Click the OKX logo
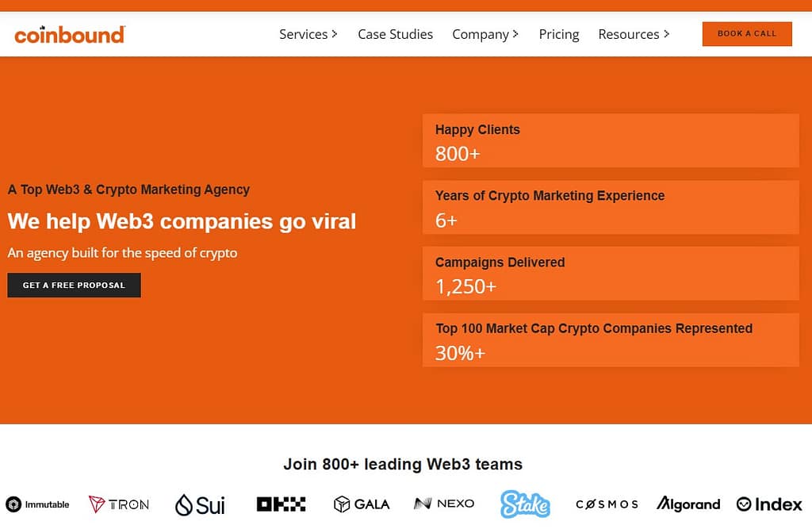This screenshot has width=812, height=529. (281, 504)
